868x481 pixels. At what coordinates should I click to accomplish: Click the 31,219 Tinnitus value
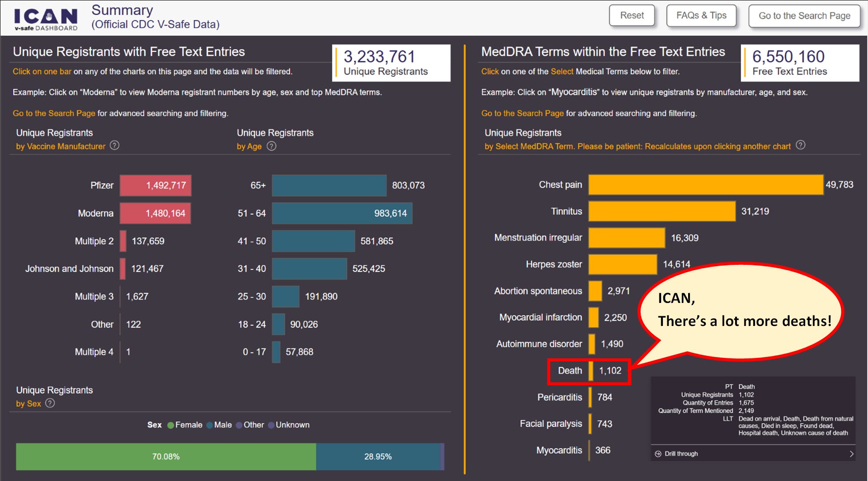(755, 211)
